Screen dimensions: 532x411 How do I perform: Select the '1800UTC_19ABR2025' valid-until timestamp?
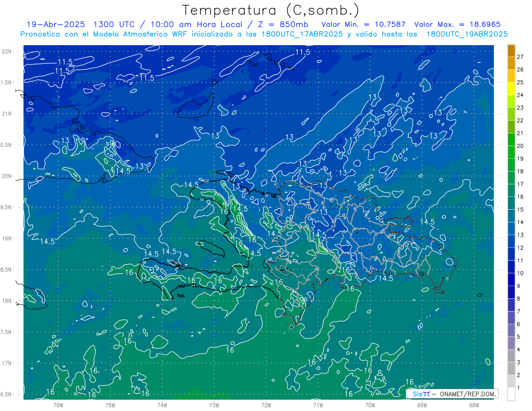pos(467,34)
